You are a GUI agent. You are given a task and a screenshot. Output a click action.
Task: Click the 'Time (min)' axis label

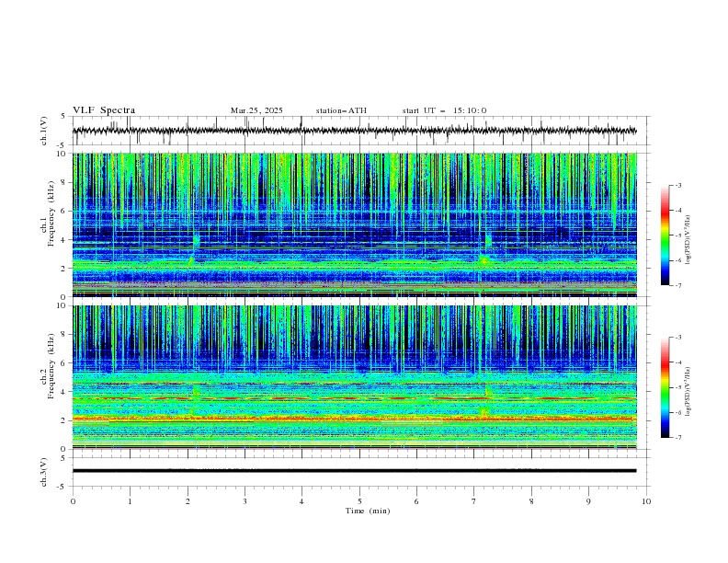[368, 511]
